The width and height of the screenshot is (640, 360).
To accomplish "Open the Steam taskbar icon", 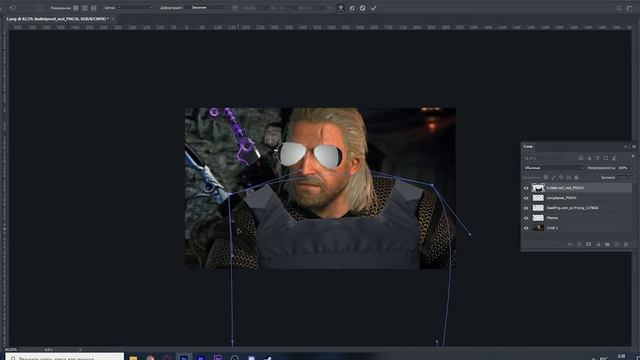I will (x=268, y=358).
